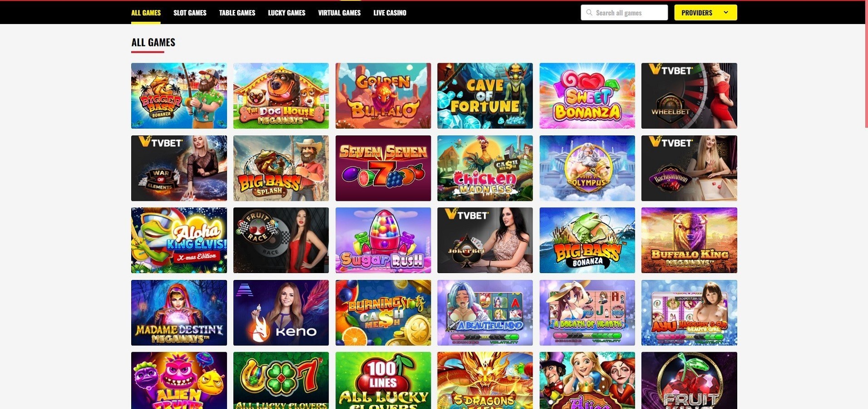Click the page vertical scrollbar
The height and width of the screenshot is (409, 868).
[866, 64]
